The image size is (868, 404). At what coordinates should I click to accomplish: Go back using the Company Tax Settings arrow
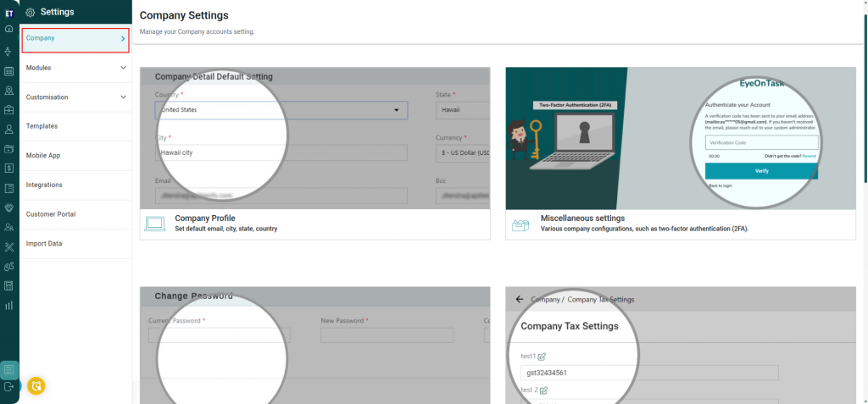[520, 299]
